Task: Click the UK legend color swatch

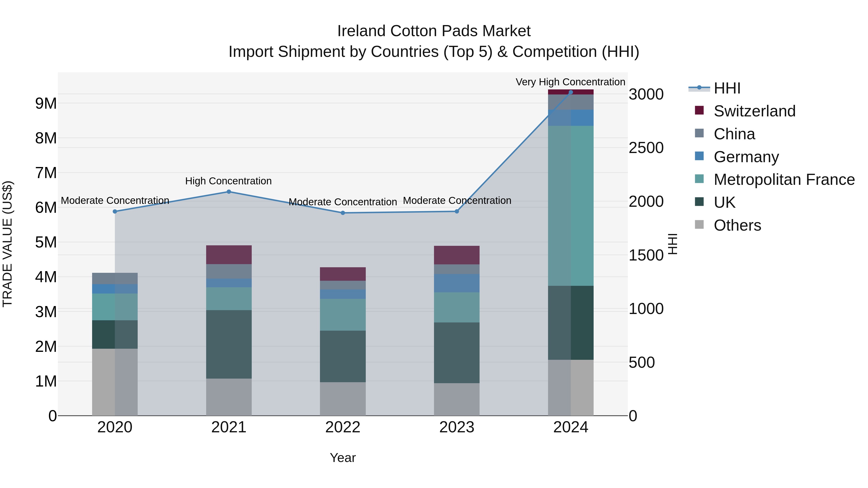Action: (699, 202)
